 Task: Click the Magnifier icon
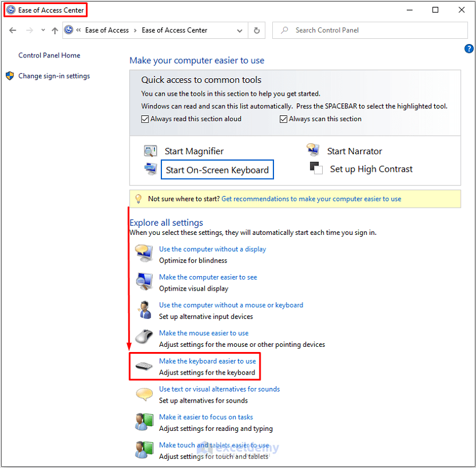(150, 151)
